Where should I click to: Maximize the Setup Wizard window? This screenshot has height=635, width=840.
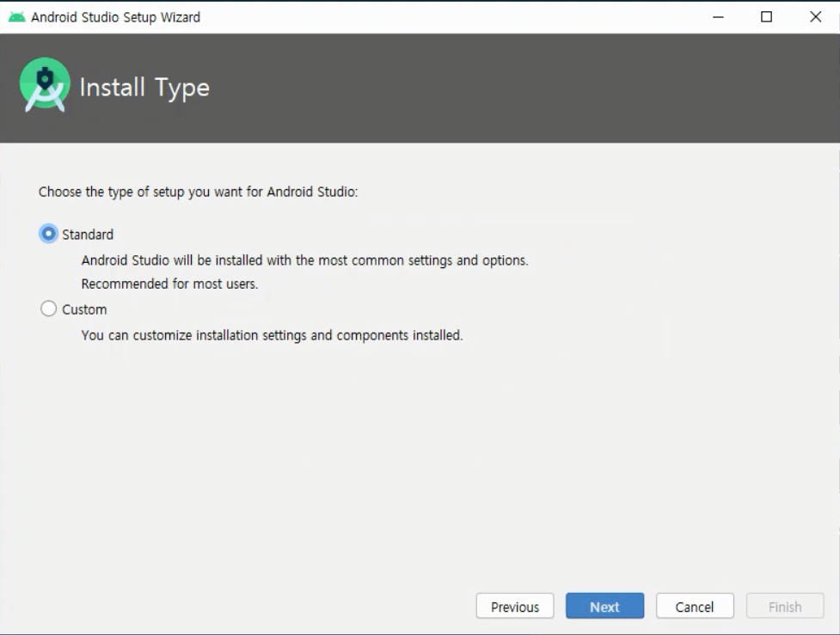[x=767, y=17]
